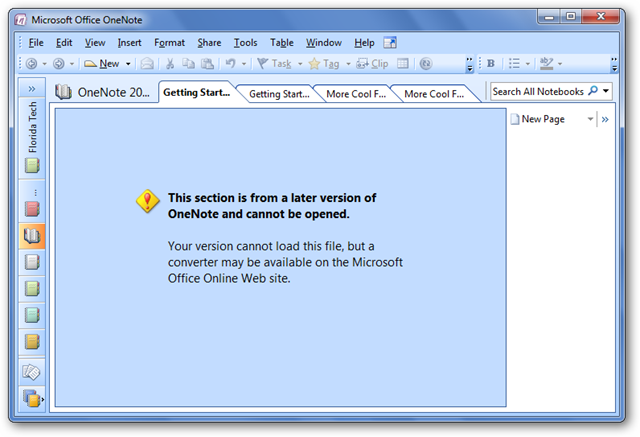The height and width of the screenshot is (437, 640).
Task: Toggle Bold formatting
Action: coord(491,64)
